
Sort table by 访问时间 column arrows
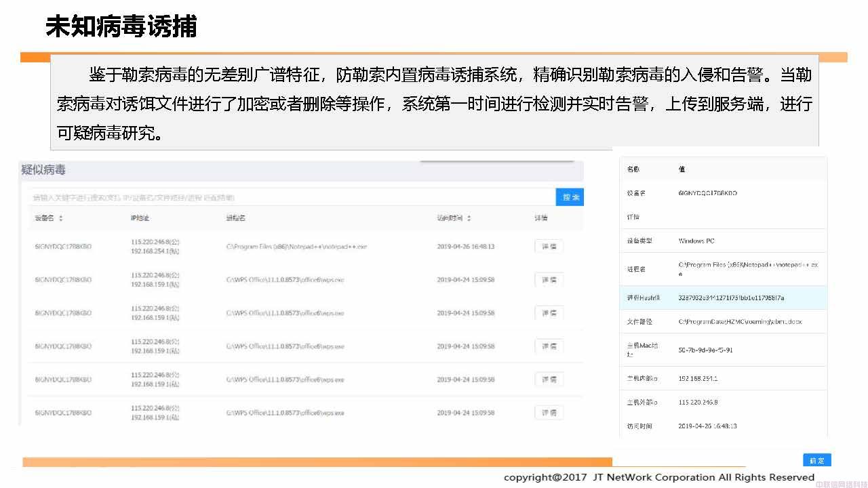click(x=469, y=218)
